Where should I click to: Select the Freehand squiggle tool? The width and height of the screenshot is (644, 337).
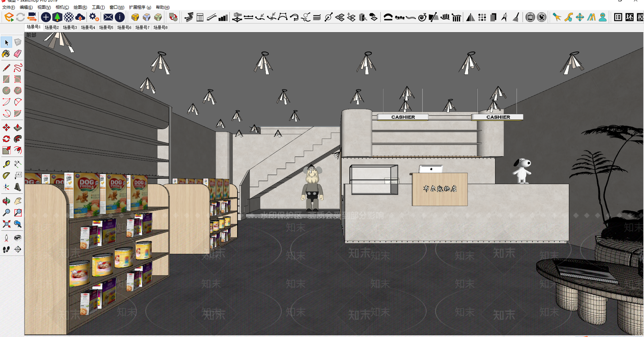[x=18, y=68]
